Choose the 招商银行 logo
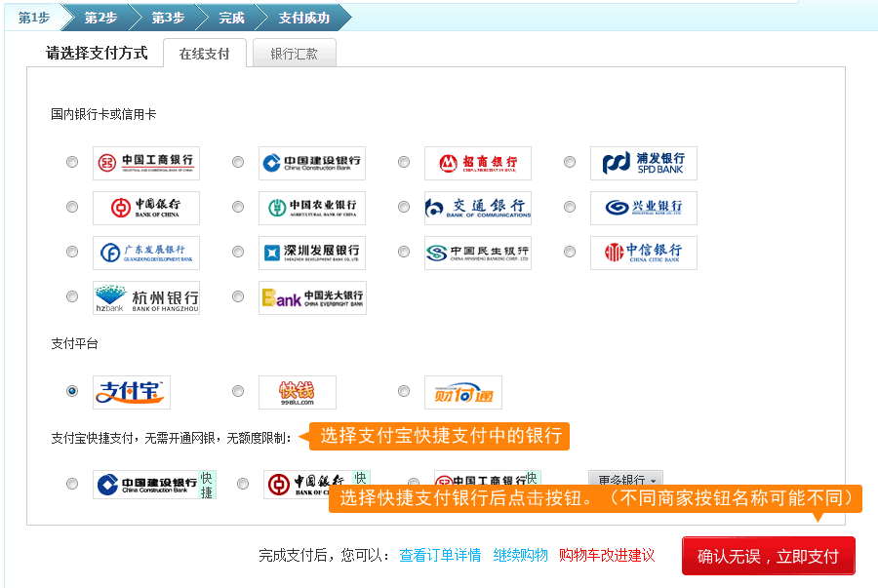Viewport: 878px width, 588px height. point(476,163)
